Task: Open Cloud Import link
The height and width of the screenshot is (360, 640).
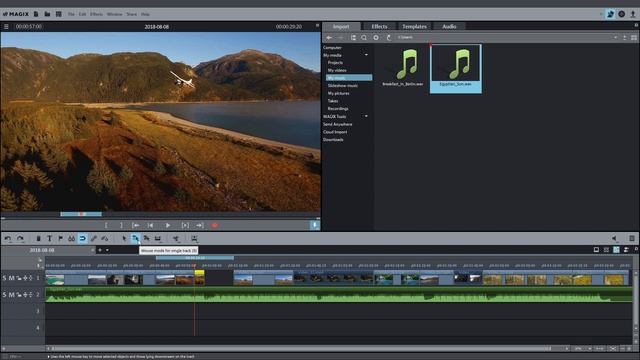Action: click(335, 132)
